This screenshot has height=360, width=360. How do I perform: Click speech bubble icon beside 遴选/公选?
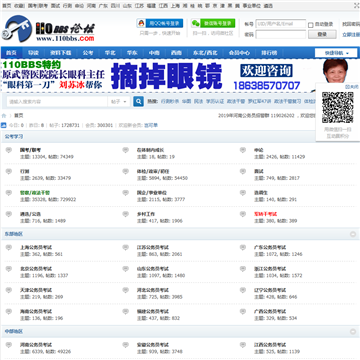pyautogui.click(x=9, y=214)
